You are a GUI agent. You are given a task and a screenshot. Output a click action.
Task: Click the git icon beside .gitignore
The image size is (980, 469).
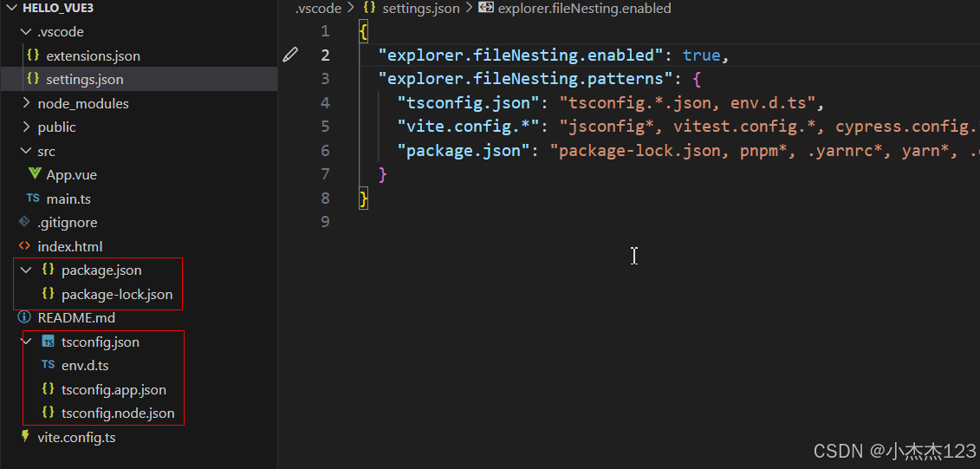24,222
